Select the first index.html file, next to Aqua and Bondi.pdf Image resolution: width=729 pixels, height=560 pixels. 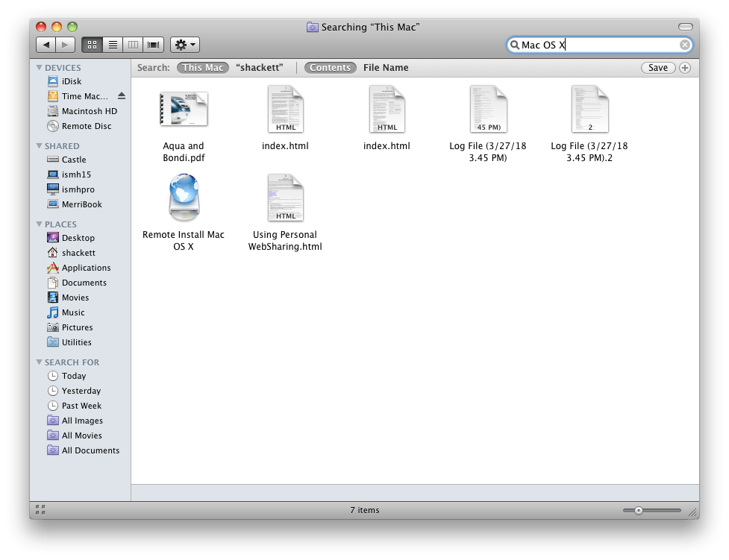285,110
